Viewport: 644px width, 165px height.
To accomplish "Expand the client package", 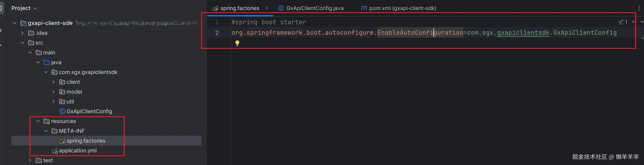I will [x=54, y=82].
